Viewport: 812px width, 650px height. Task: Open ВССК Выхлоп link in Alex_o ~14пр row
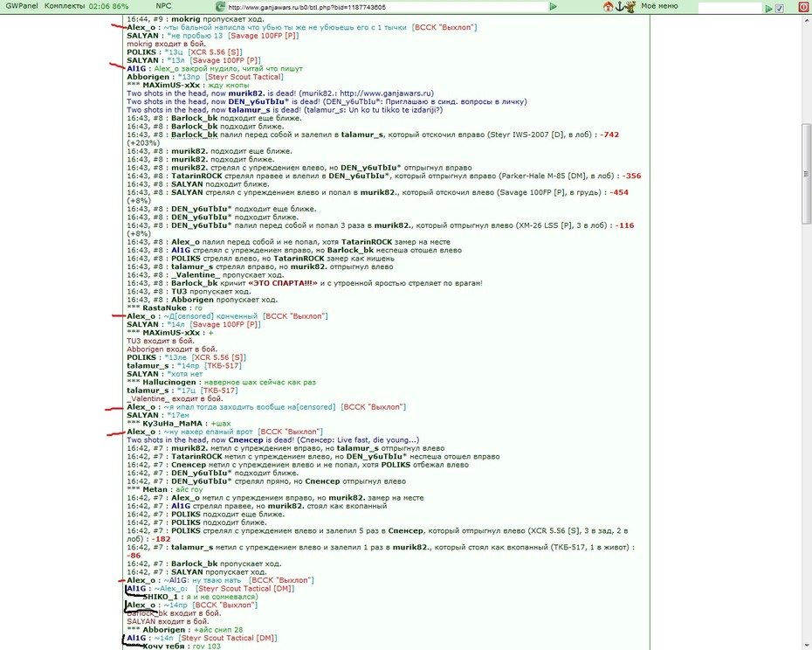click(224, 605)
